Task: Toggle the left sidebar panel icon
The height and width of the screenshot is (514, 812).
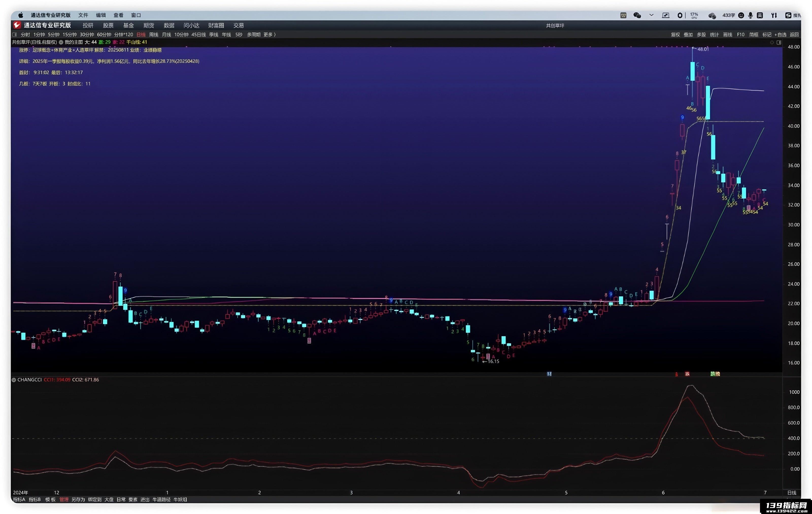Action: pyautogui.click(x=14, y=35)
